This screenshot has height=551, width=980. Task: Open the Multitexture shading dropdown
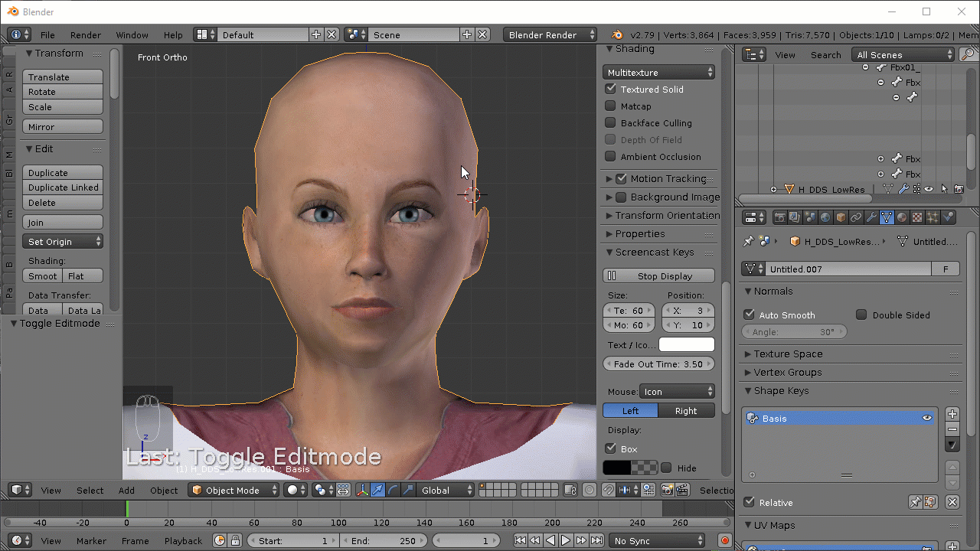click(658, 73)
